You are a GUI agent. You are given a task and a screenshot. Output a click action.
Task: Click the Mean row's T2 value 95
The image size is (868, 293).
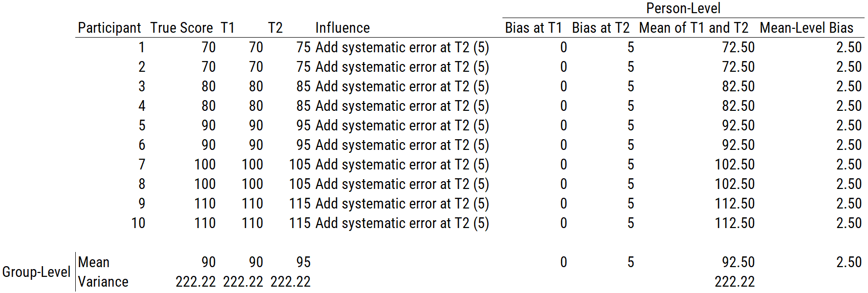(x=303, y=262)
